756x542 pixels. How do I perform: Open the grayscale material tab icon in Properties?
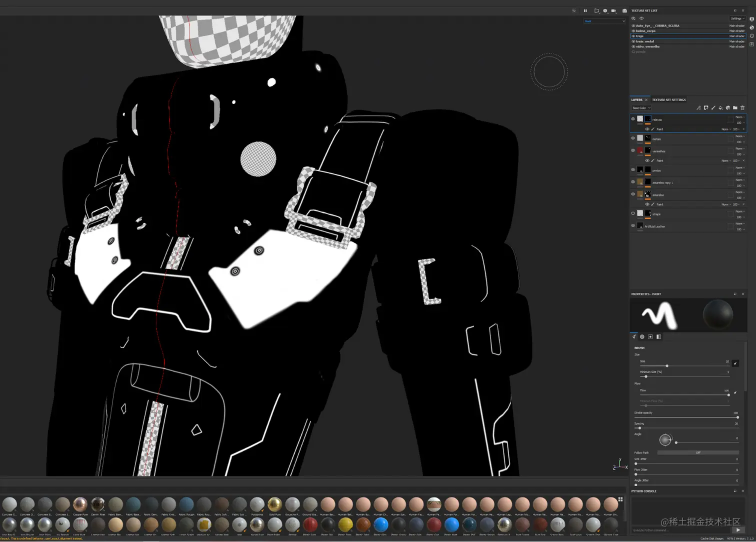click(658, 336)
